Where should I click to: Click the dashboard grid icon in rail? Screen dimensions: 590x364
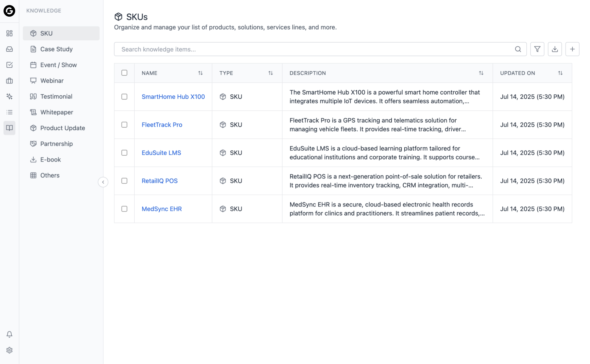[9, 33]
